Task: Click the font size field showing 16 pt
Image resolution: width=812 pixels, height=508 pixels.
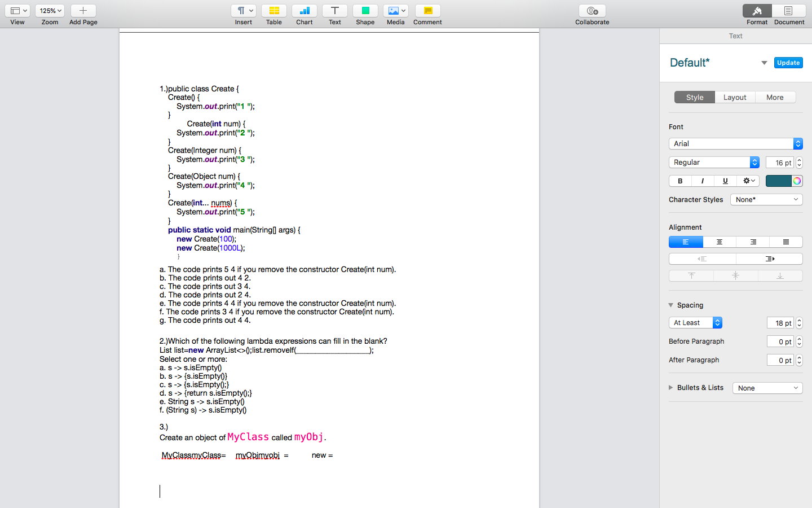Action: coord(780,163)
